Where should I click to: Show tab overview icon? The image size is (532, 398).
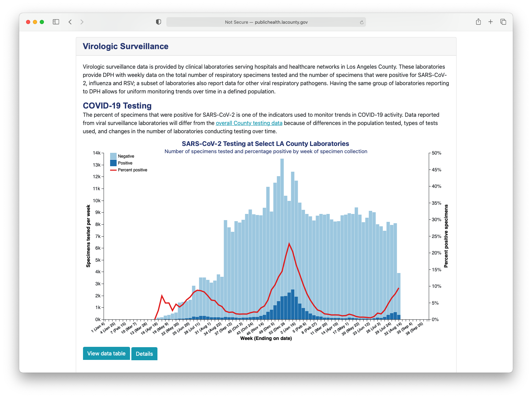(x=503, y=22)
